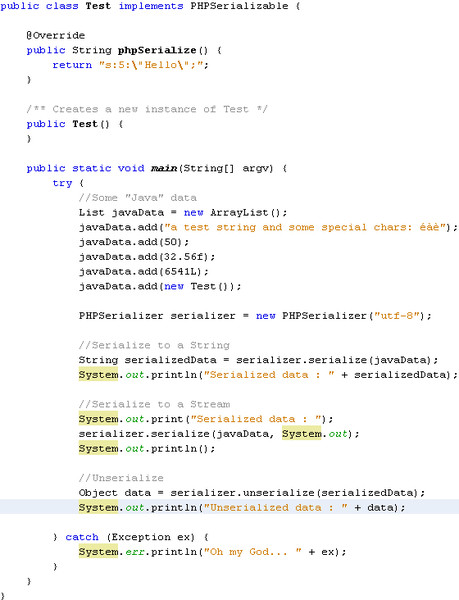Click the 6541L long literal

tap(183, 271)
